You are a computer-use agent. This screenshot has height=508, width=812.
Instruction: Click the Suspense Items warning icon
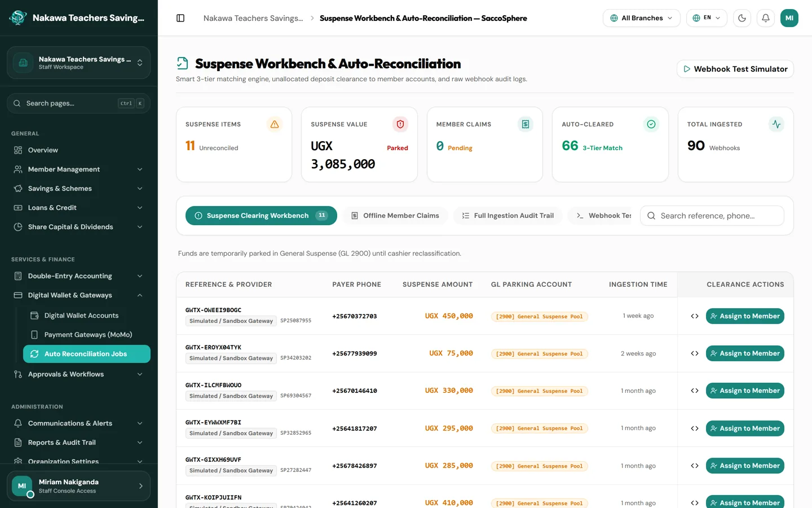point(275,124)
